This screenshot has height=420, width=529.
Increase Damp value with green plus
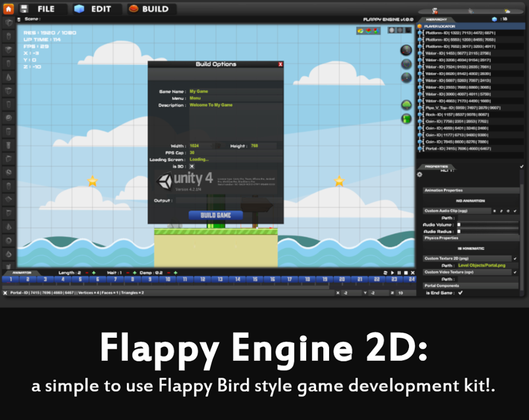click(175, 272)
